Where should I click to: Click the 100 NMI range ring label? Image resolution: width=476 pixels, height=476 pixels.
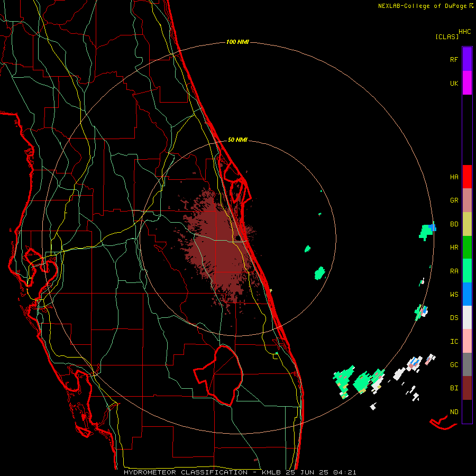pos(237,42)
